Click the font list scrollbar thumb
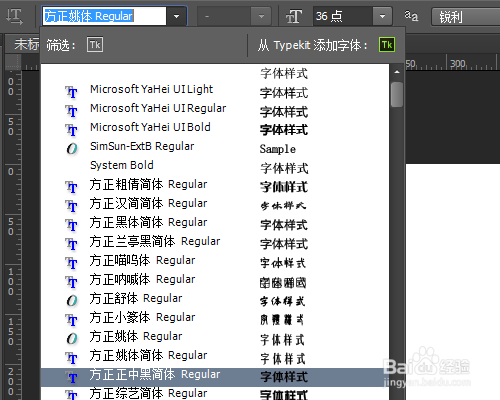This screenshot has width=500, height=400. [x=397, y=95]
